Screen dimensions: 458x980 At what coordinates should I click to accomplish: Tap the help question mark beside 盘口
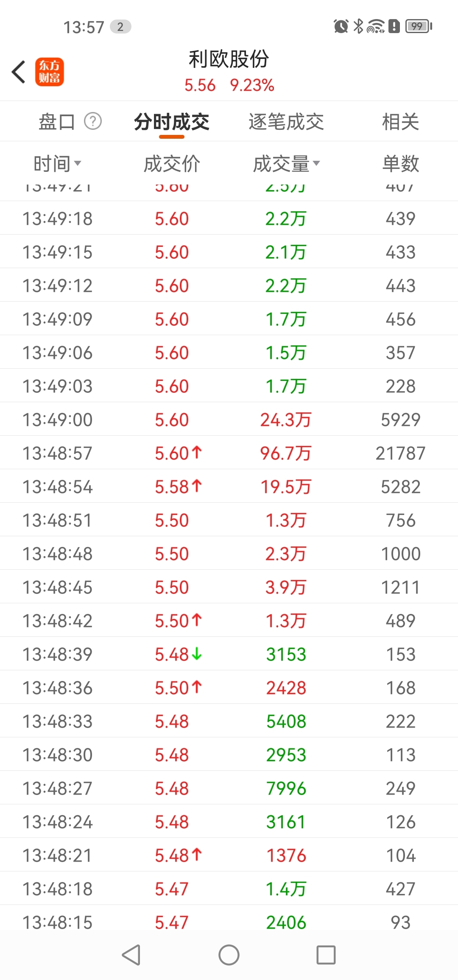(x=93, y=121)
